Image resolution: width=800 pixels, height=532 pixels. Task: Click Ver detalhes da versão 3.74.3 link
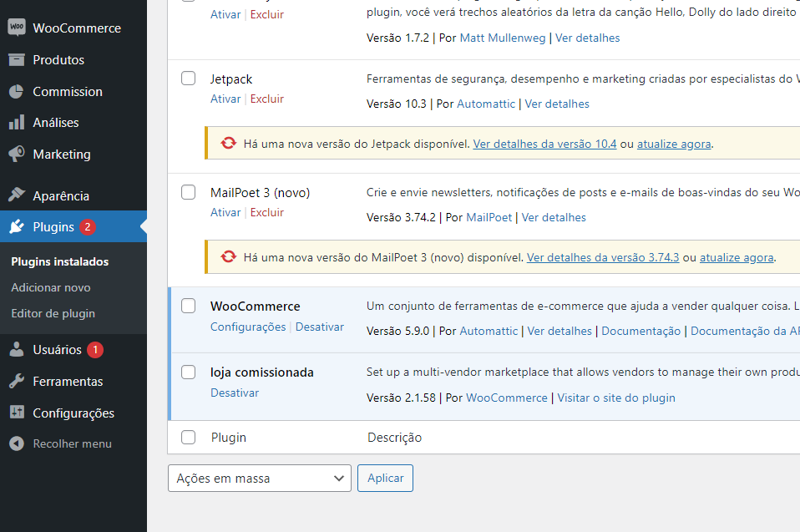pyautogui.click(x=603, y=257)
